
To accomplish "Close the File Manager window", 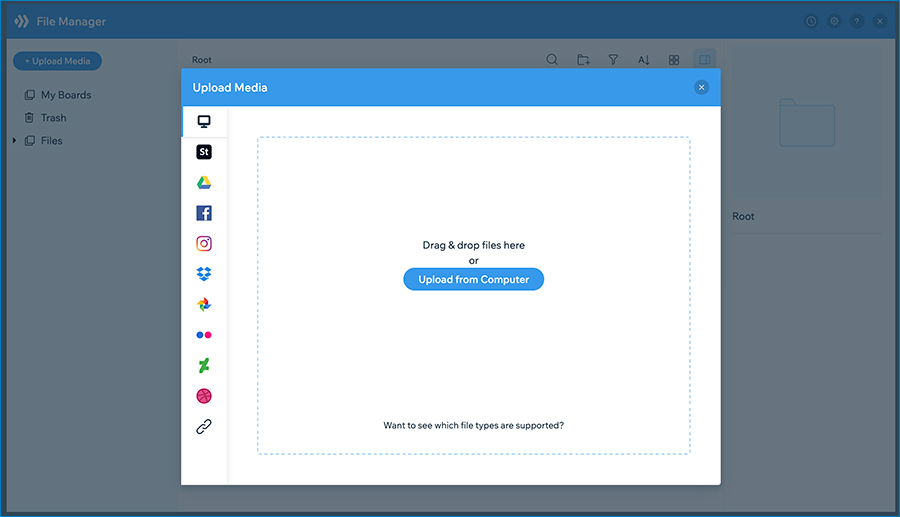I will tap(880, 21).
